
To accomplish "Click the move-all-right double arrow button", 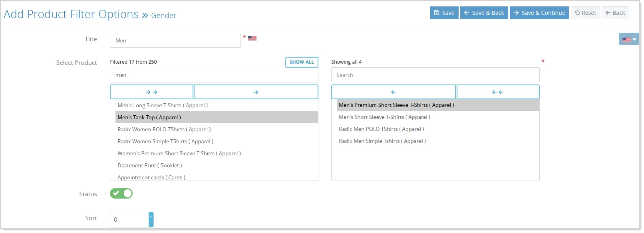I will [151, 92].
